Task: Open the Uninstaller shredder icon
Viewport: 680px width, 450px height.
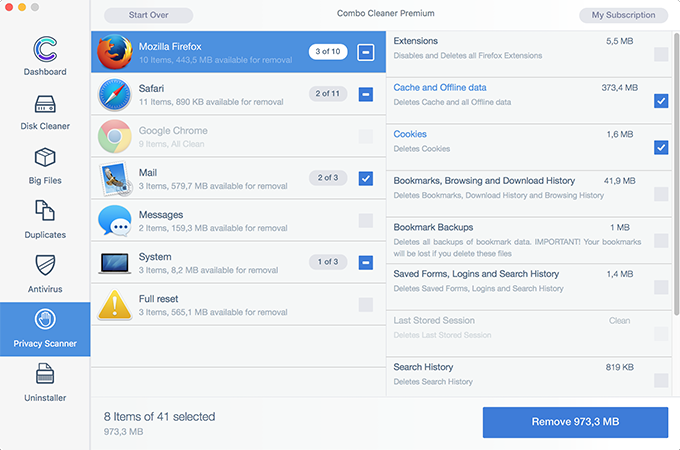Action: 45,374
